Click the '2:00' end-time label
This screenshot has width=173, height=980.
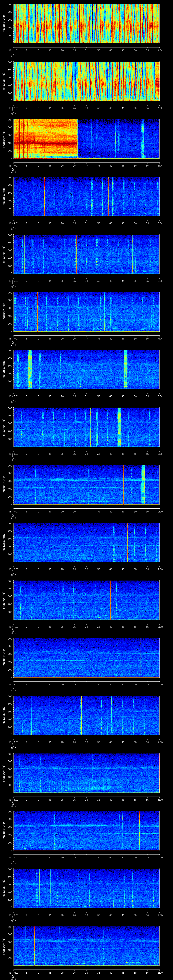tap(160, 50)
